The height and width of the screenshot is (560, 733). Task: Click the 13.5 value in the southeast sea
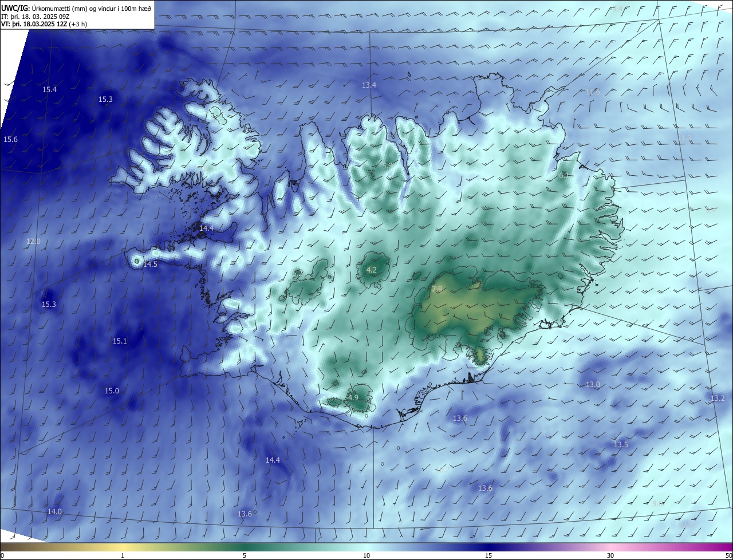(x=621, y=445)
